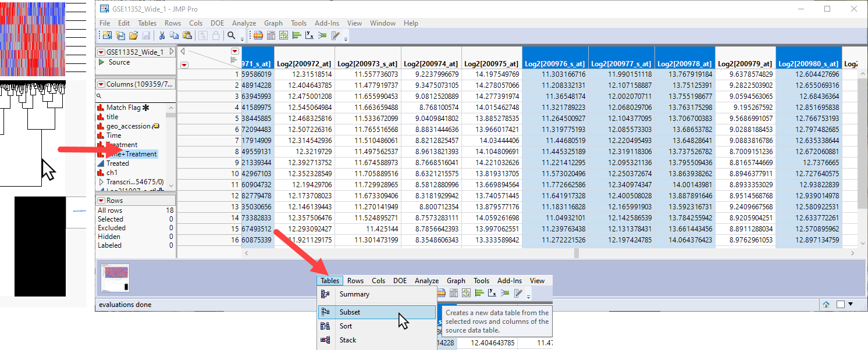Open the Distribution toolbar icon

(296, 35)
